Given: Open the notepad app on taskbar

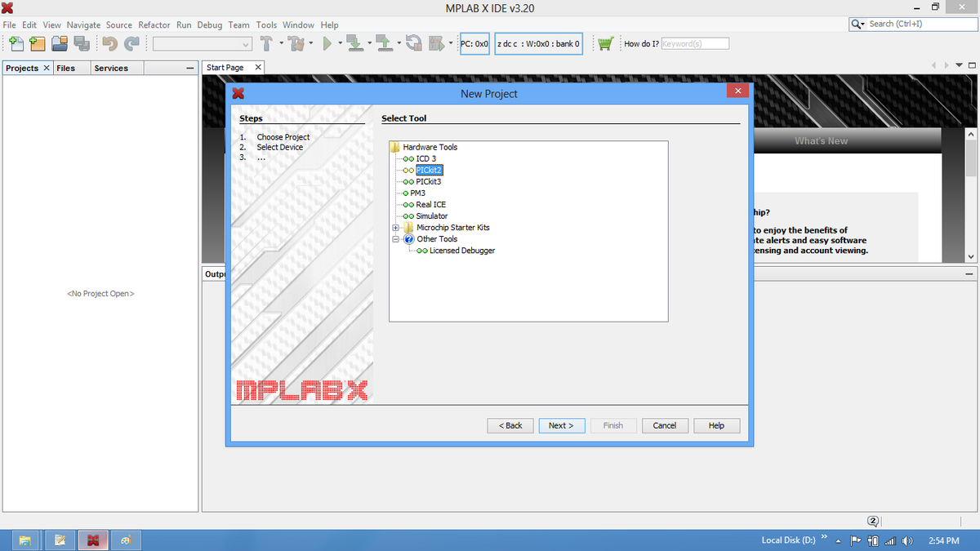Looking at the screenshot, I should click(60, 540).
